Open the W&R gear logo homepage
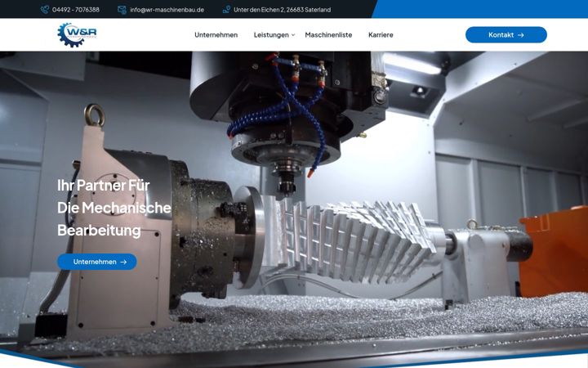Viewport: 588px width, 368px height. (77, 34)
